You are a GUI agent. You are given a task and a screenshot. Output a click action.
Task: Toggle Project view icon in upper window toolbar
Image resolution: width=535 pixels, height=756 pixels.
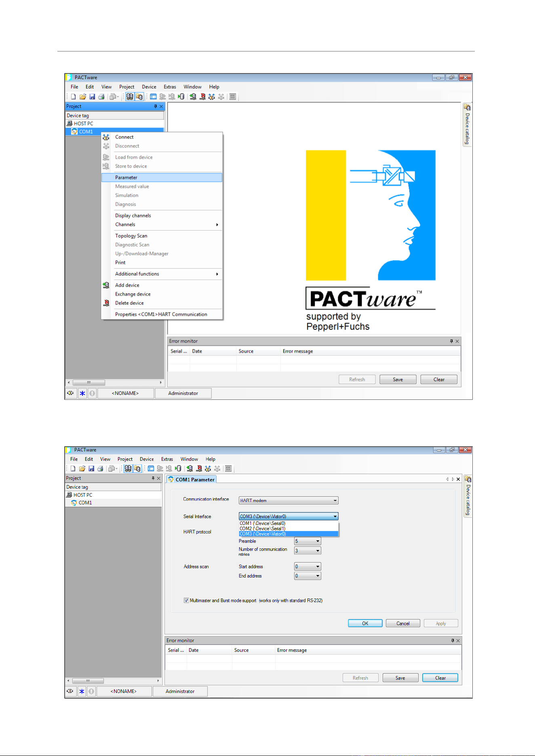[129, 97]
